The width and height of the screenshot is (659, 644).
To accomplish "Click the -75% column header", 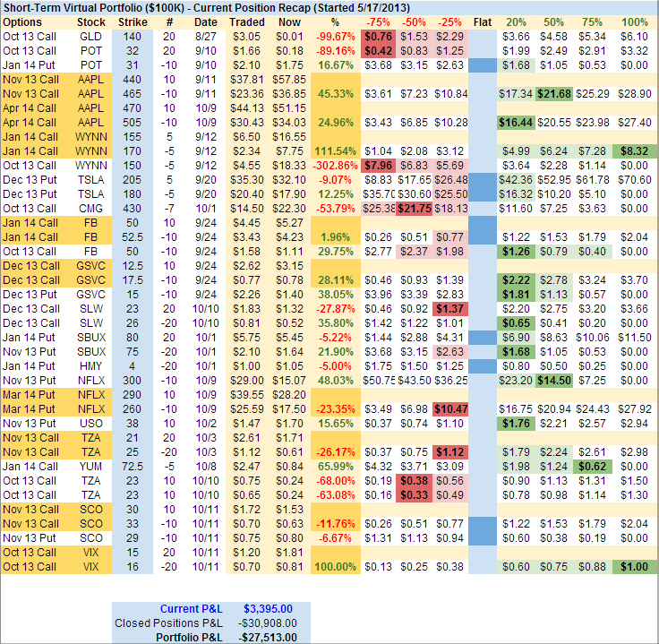I will pyautogui.click(x=377, y=21).
